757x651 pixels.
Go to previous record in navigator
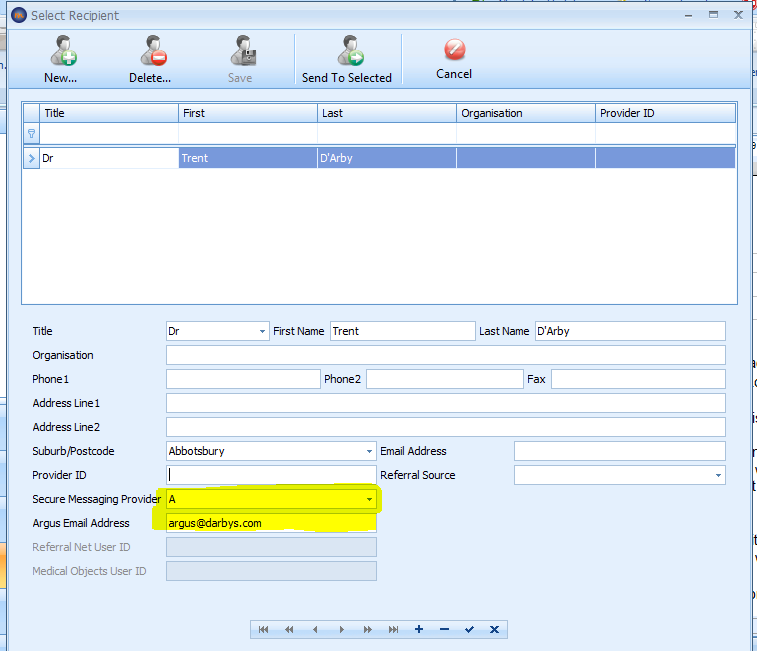coord(315,629)
